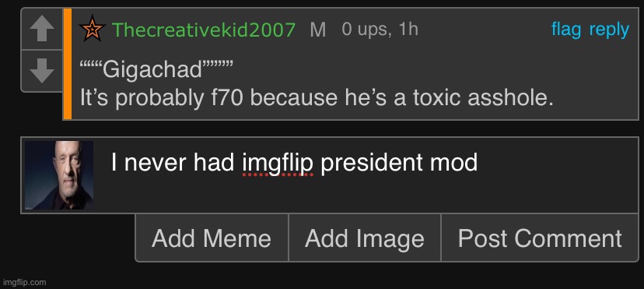Reply to the Gigachad comment
Screen dimensions: 644x289
[609, 30]
